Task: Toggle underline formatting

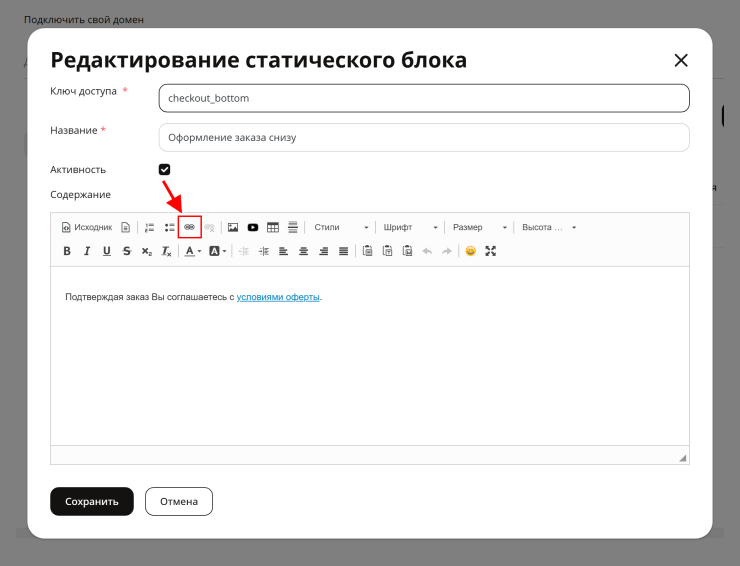Action: pos(107,251)
